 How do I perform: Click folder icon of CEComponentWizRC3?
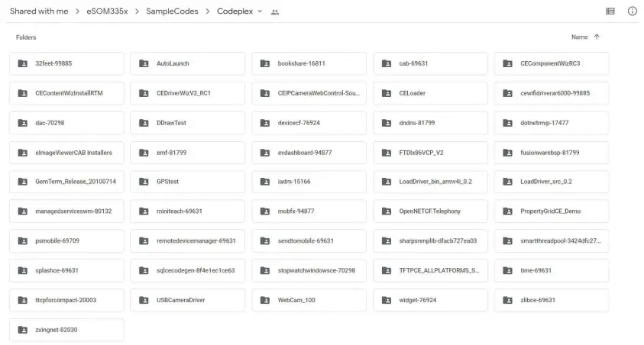(508, 63)
